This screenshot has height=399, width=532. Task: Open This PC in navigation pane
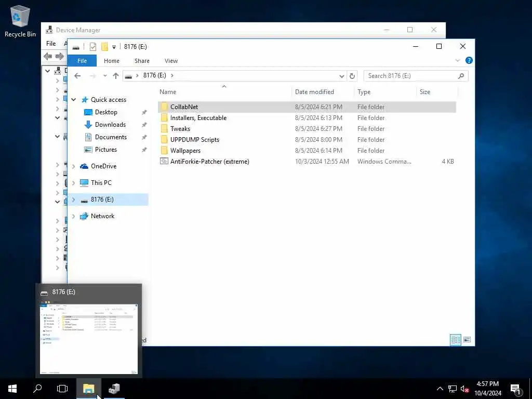tap(101, 183)
